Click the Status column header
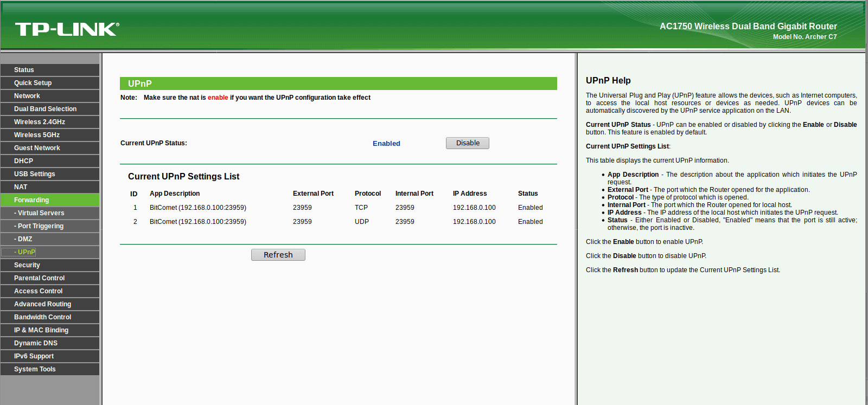Viewport: 868px width, 405px height. 528,194
